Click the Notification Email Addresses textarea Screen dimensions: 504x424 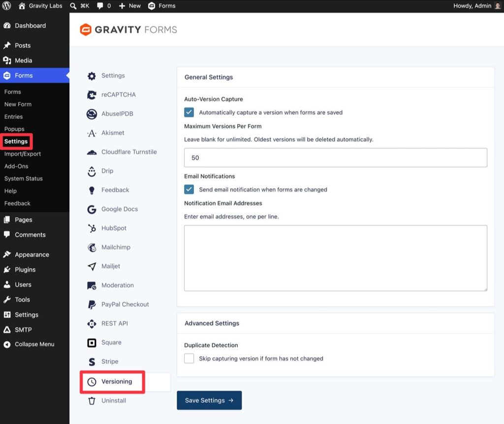[x=336, y=258]
